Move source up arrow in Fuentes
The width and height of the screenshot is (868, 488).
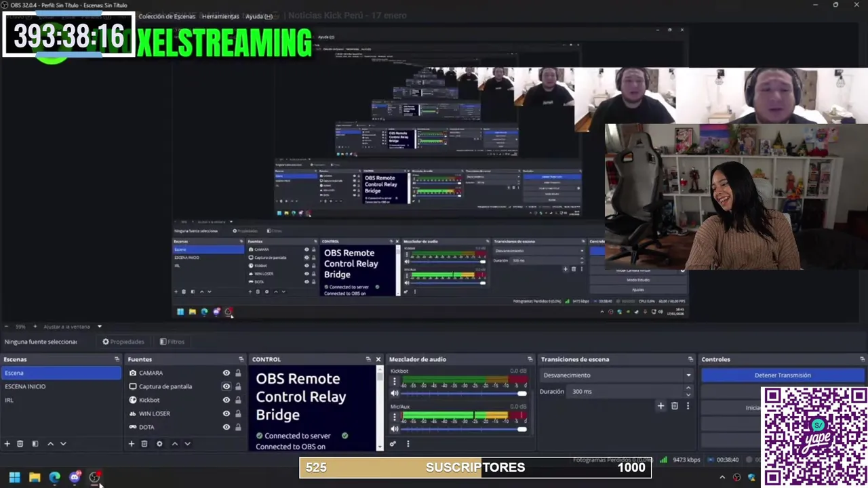point(174,444)
